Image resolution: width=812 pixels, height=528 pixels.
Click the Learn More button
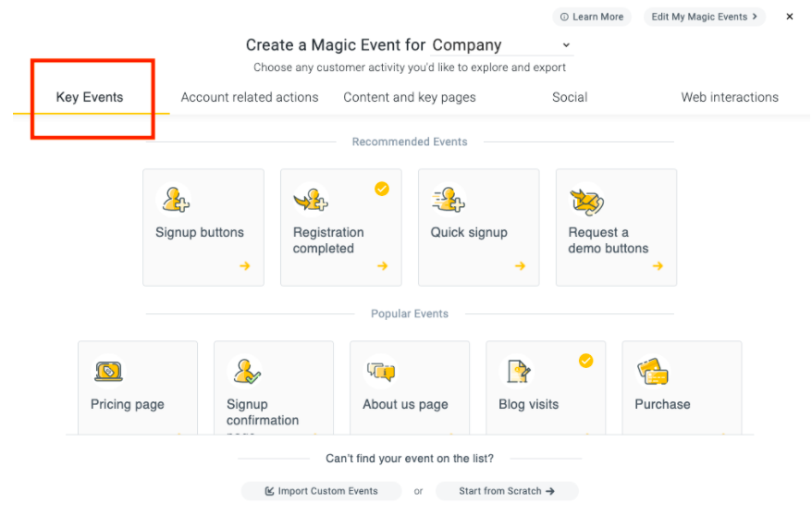pyautogui.click(x=592, y=17)
